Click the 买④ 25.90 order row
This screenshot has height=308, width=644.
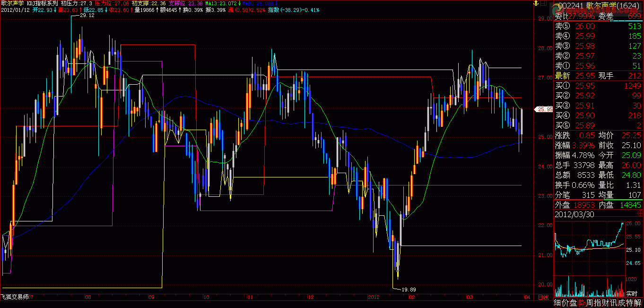point(598,115)
